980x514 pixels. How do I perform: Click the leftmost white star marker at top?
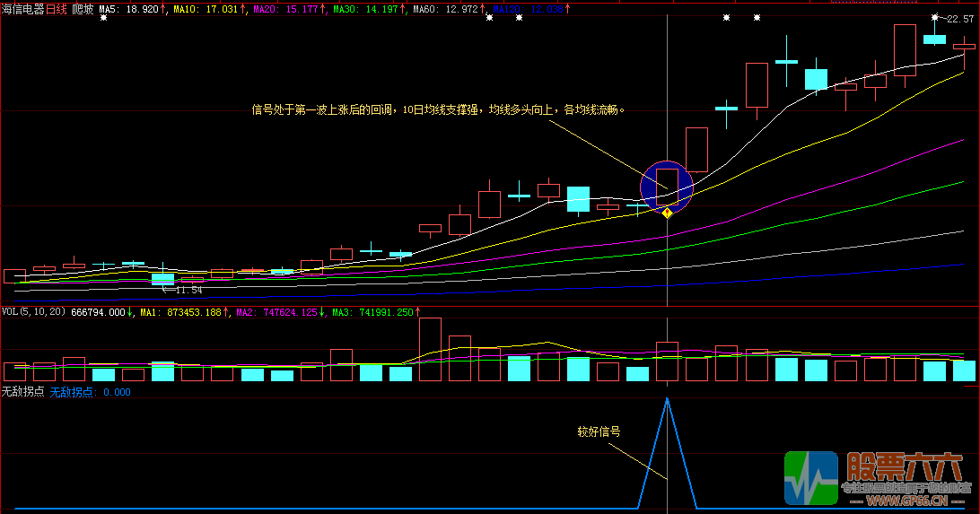tap(103, 18)
